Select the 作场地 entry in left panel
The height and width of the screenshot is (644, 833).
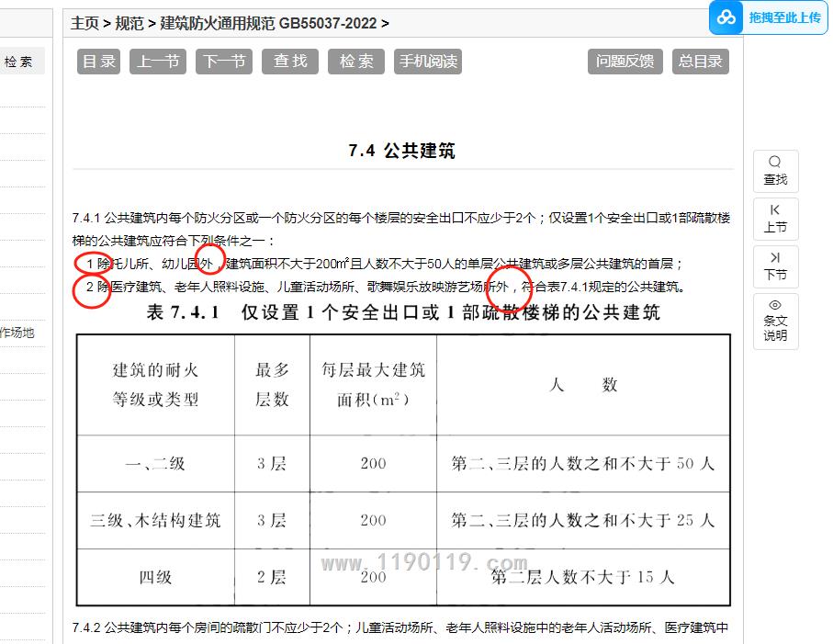(x=17, y=333)
